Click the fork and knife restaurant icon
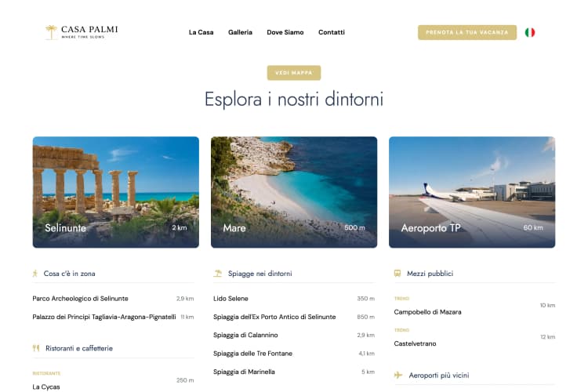Screen dimensions: 588x392 click(x=35, y=347)
